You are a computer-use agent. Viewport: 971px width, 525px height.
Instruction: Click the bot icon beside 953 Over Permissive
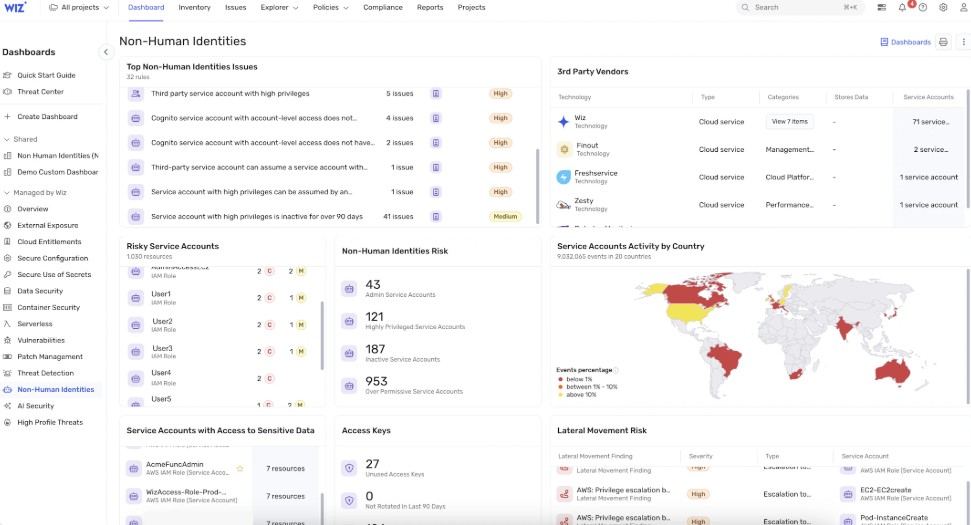coord(349,386)
